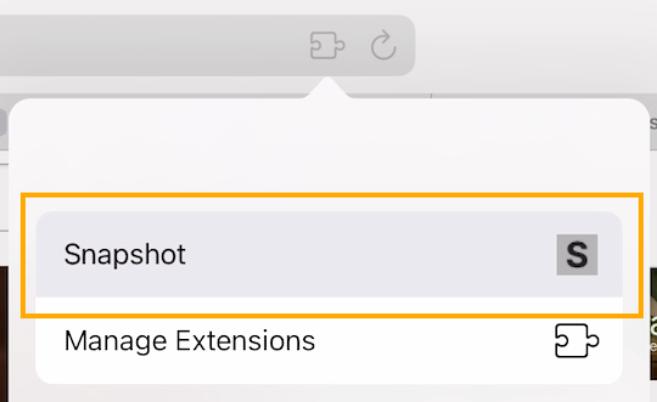Screen dimensions: 657x402
Task: Click address bar space between extensions and reload
Action: (355, 46)
